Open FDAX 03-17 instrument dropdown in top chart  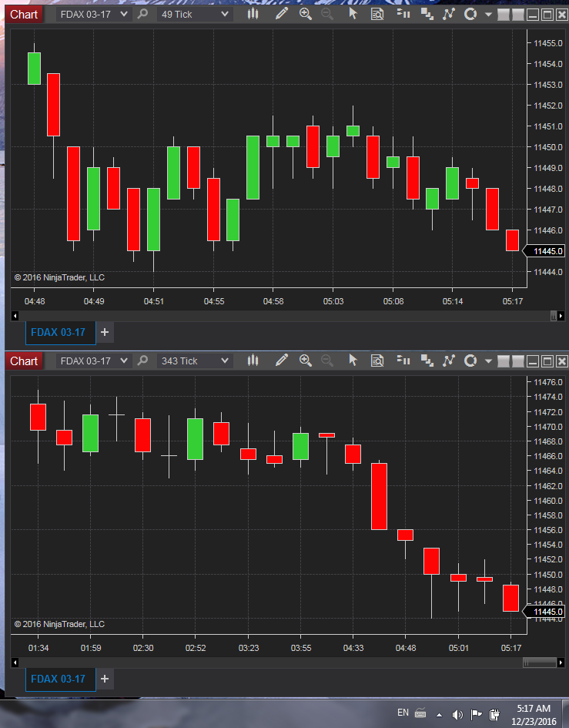[x=94, y=15]
